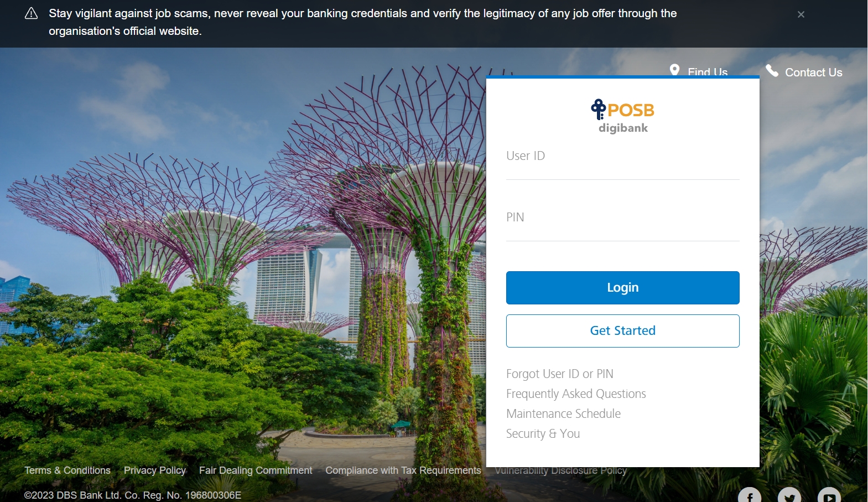Click the Get Started button
This screenshot has width=868, height=502.
click(x=622, y=331)
